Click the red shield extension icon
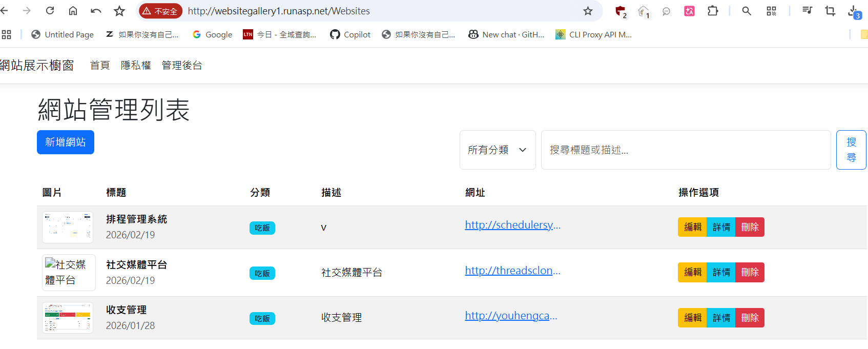Image resolution: width=868 pixels, height=349 pixels. click(621, 11)
